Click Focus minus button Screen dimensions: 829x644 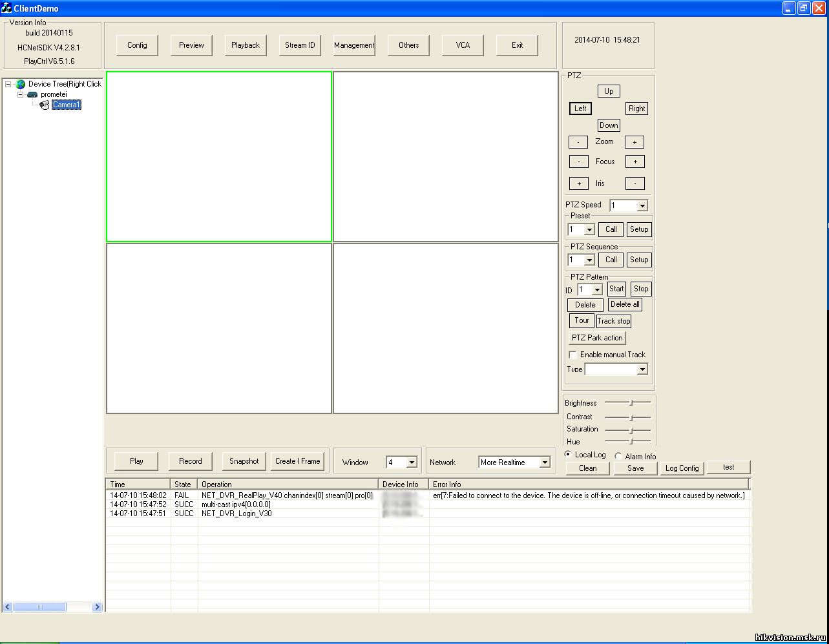[579, 161]
